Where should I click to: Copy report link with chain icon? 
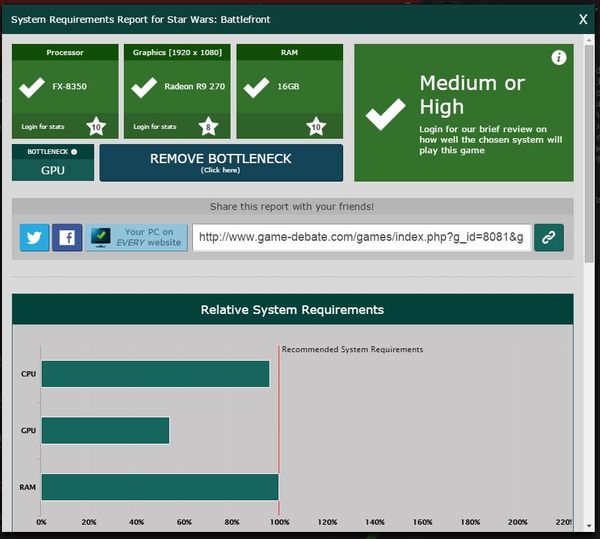tap(549, 238)
